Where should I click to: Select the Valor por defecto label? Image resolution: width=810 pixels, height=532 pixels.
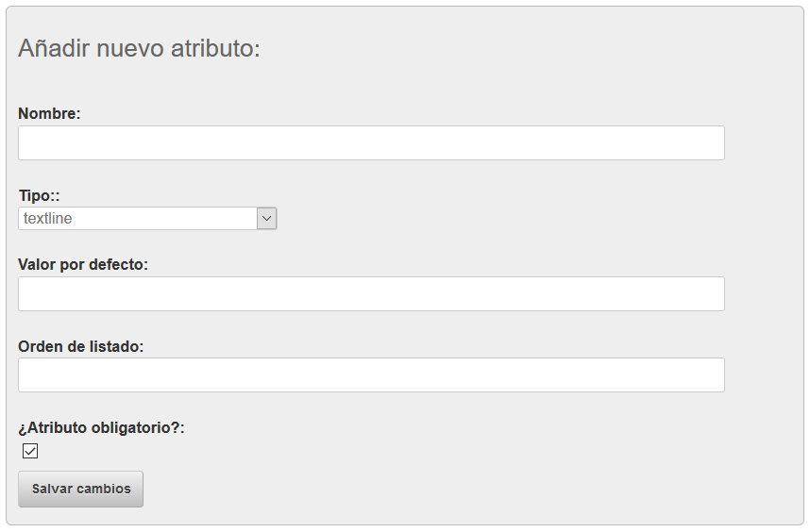[x=83, y=264]
